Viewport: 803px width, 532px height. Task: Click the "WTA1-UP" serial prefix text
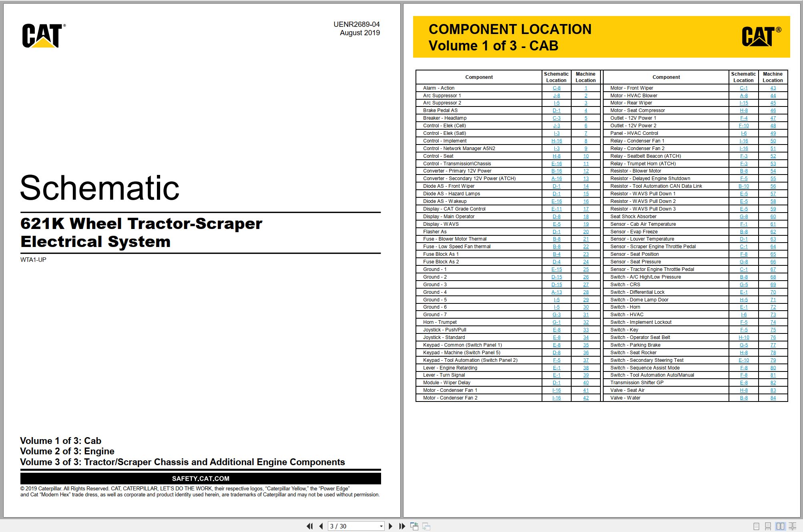point(33,260)
